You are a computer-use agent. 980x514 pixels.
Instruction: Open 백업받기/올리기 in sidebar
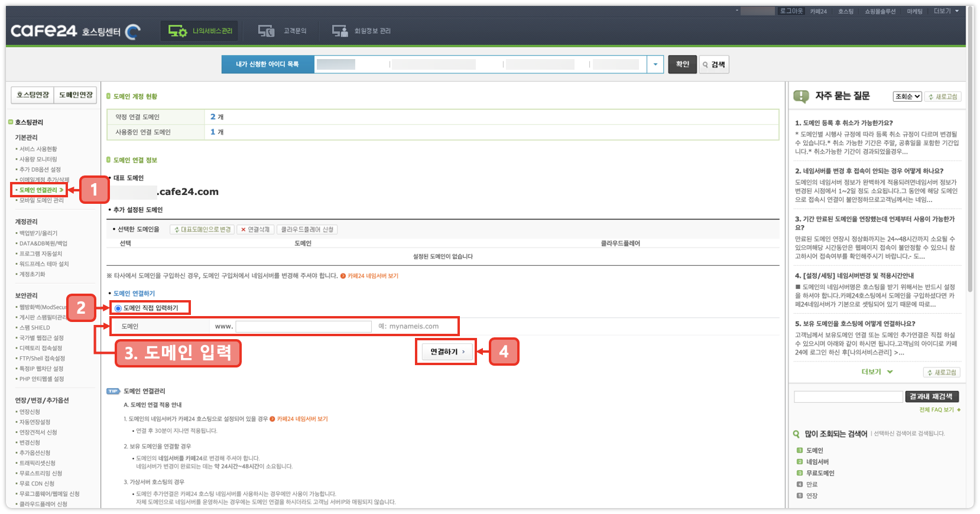(38, 233)
